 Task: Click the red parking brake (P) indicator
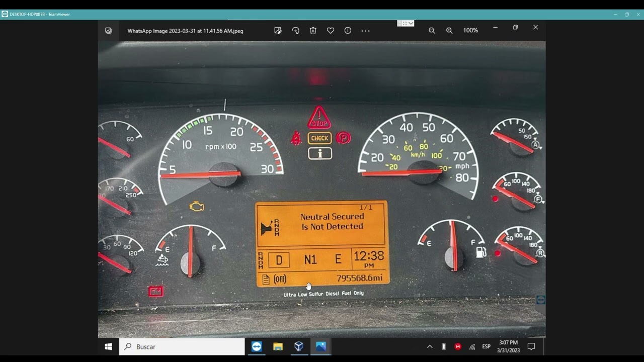pyautogui.click(x=343, y=138)
